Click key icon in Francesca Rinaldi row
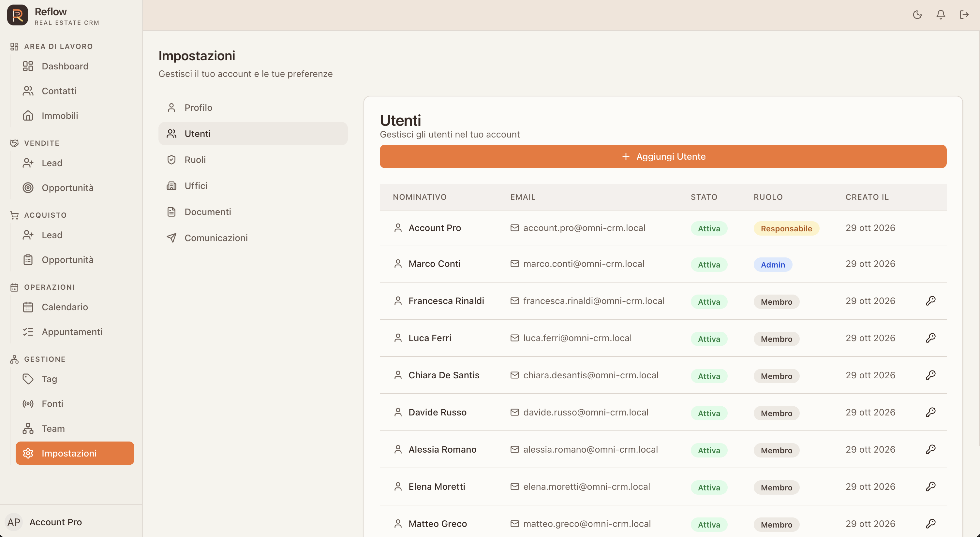The width and height of the screenshot is (980, 537). click(x=930, y=301)
